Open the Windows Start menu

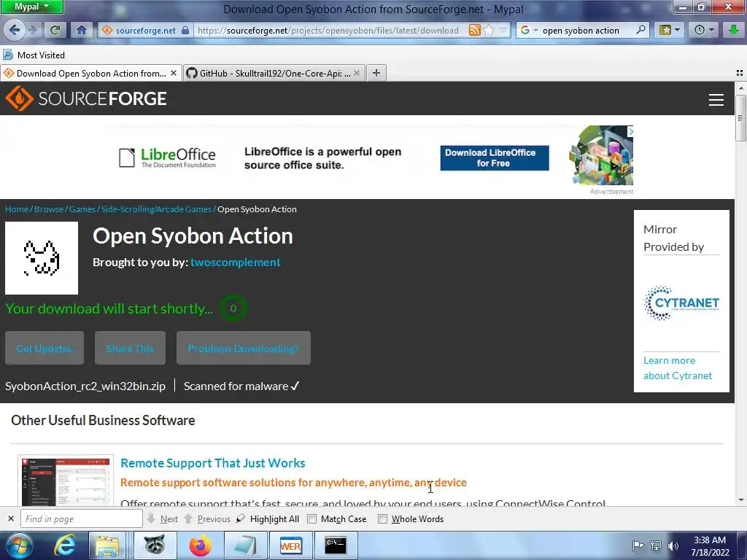coord(18,545)
